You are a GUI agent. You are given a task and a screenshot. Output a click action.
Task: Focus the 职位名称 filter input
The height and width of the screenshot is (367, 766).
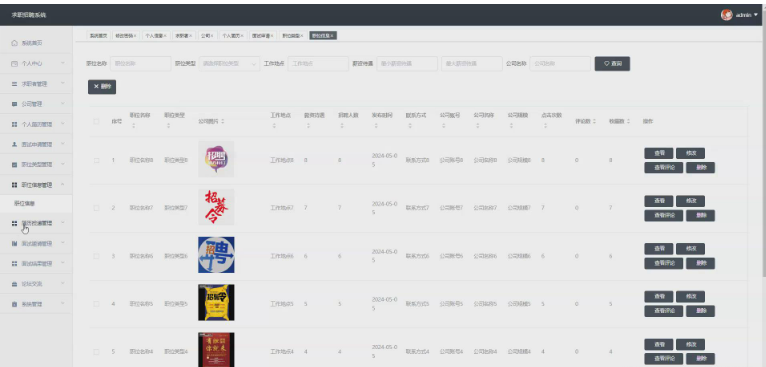(141, 64)
